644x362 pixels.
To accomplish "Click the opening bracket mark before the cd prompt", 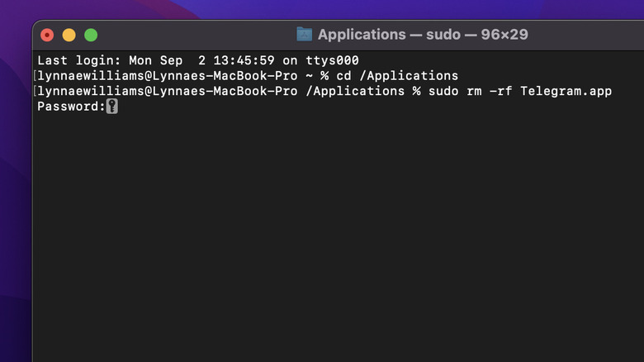I will [x=35, y=76].
